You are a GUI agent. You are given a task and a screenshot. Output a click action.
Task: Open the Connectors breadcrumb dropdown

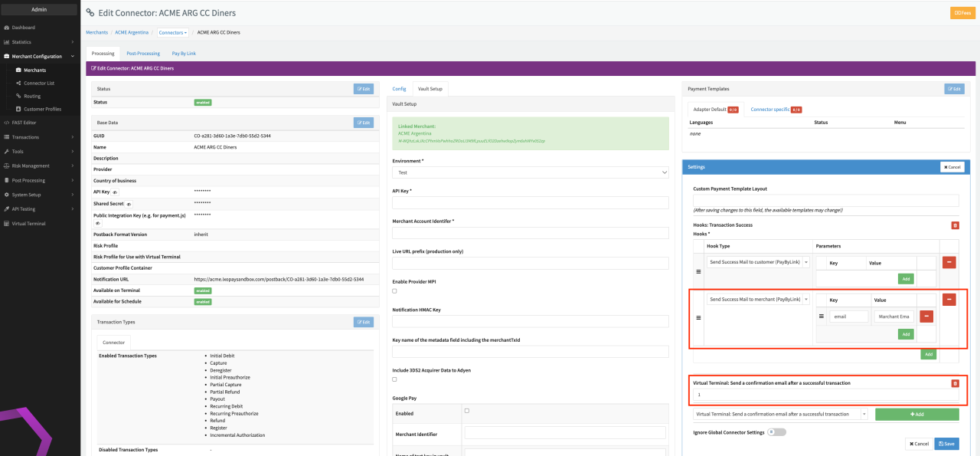[x=173, y=33]
